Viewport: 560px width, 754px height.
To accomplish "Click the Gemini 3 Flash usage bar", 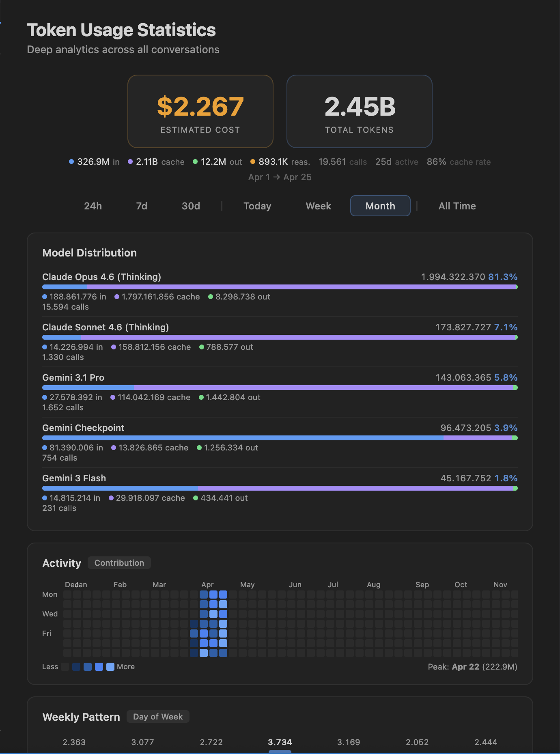I will point(280,488).
